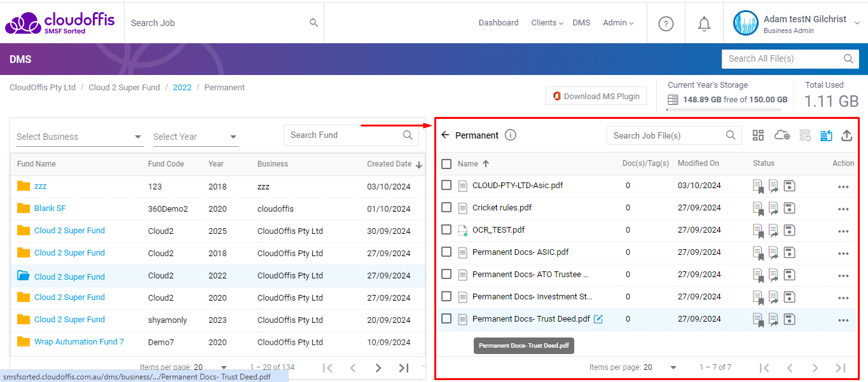Select the OCR_TEST.pdf checkbox

coord(446,230)
